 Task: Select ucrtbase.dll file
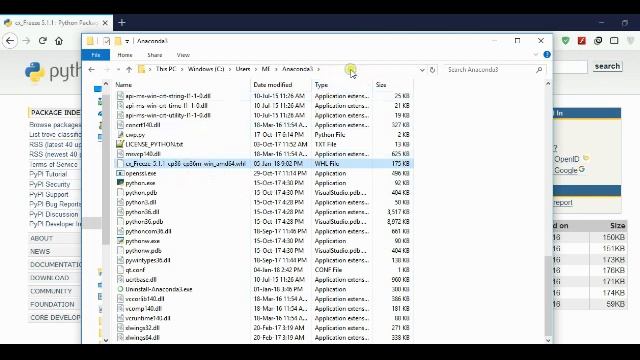point(141,280)
